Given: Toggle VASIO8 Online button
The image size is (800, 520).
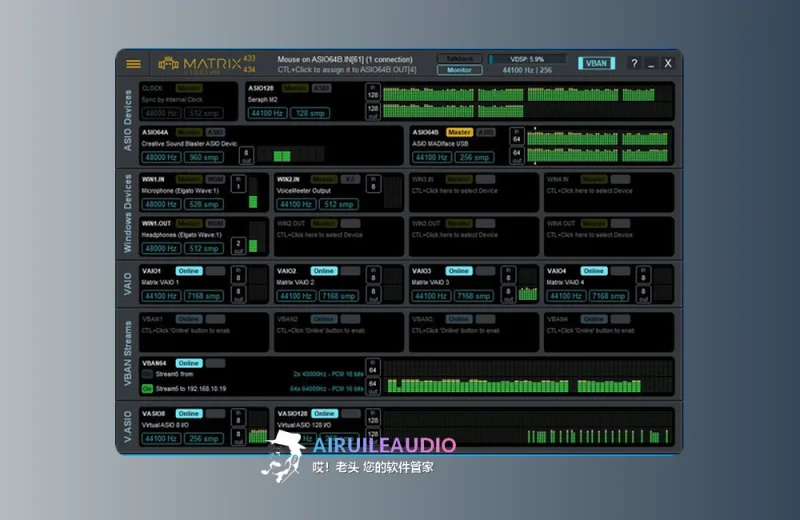Looking at the screenshot, I should [x=189, y=413].
